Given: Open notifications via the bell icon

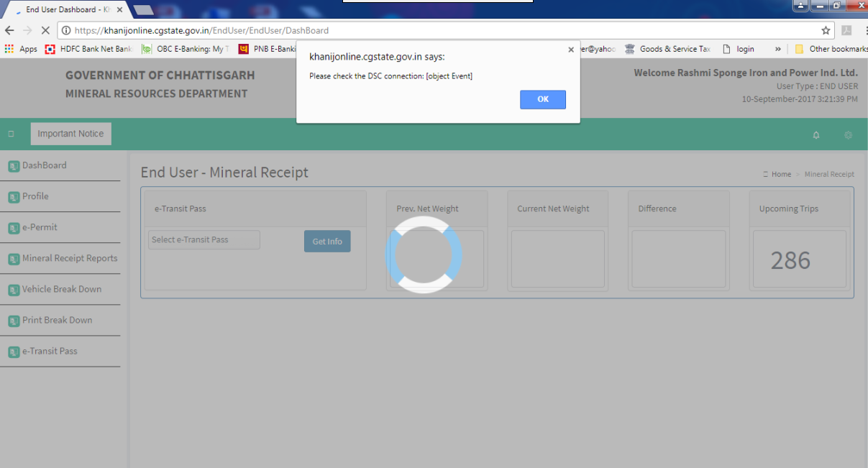Looking at the screenshot, I should (816, 134).
